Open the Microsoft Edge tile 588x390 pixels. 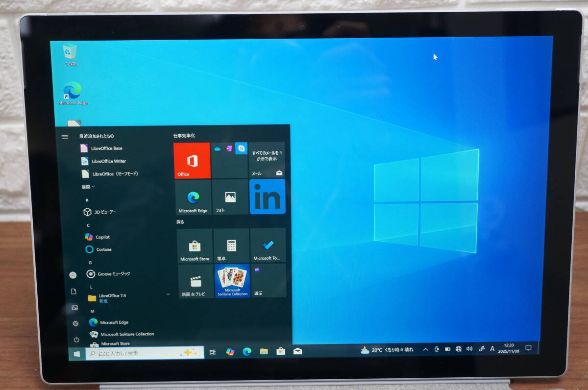tap(194, 197)
